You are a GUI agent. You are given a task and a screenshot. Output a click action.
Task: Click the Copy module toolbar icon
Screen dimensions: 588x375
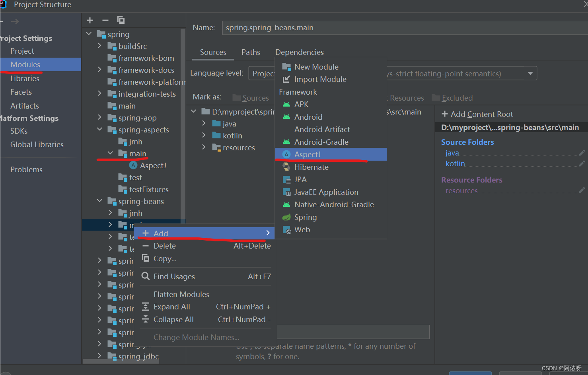[121, 20]
